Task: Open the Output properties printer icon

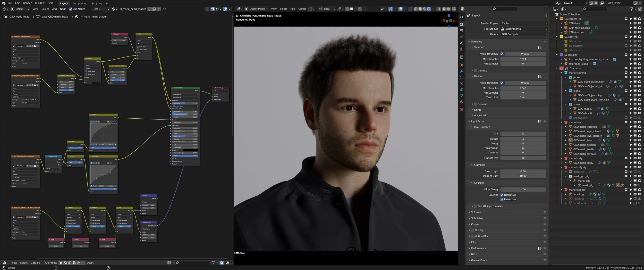Action: [462, 30]
